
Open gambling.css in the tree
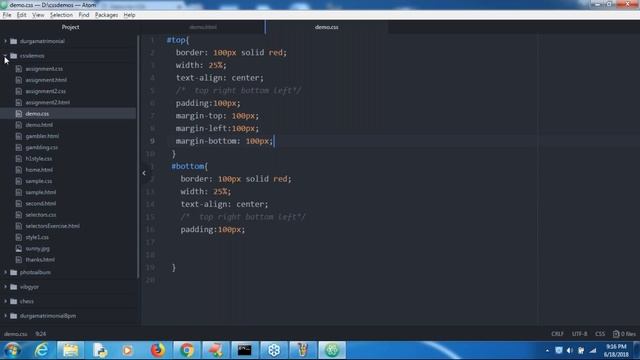click(42, 147)
